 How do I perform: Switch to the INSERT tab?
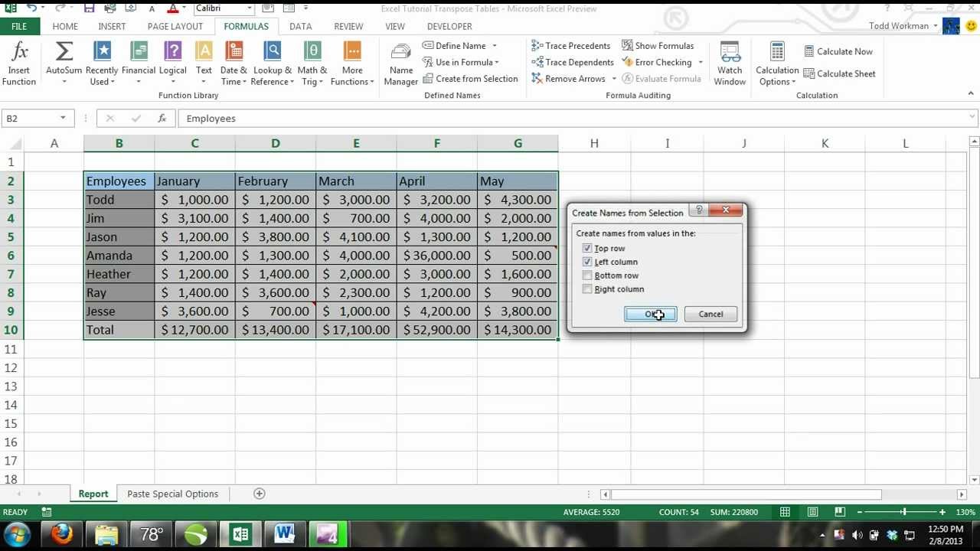coord(112,26)
